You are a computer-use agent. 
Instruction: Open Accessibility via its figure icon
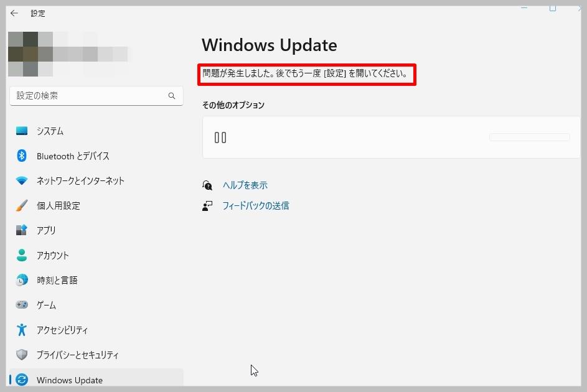(22, 330)
